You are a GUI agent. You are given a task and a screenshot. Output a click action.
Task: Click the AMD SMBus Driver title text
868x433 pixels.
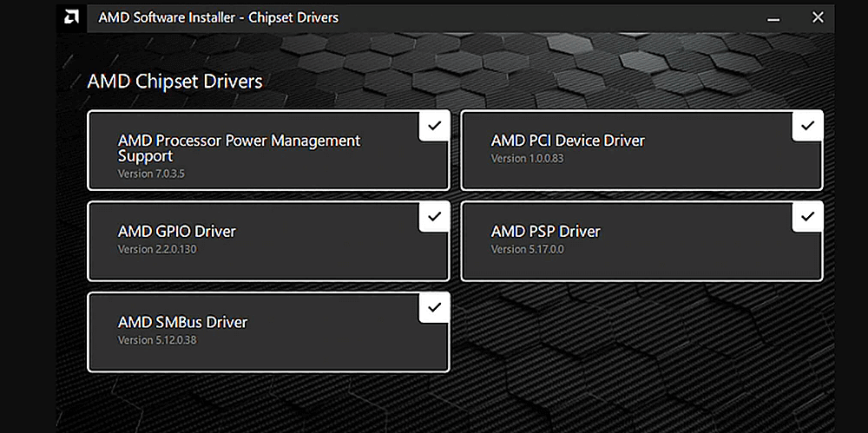coord(182,322)
